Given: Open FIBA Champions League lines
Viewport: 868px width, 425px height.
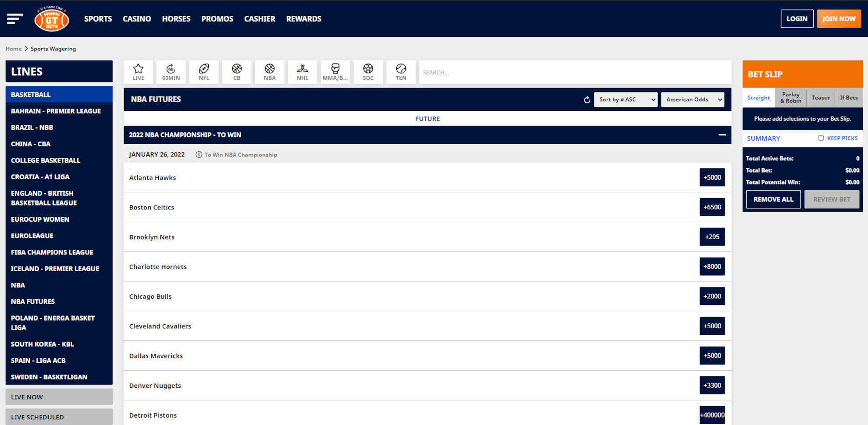Looking at the screenshot, I should [x=59, y=252].
